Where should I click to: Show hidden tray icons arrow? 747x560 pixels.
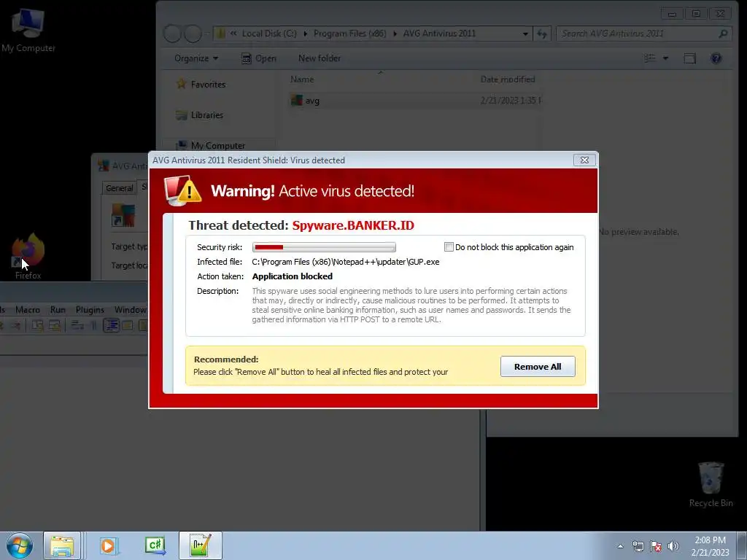[620, 546]
